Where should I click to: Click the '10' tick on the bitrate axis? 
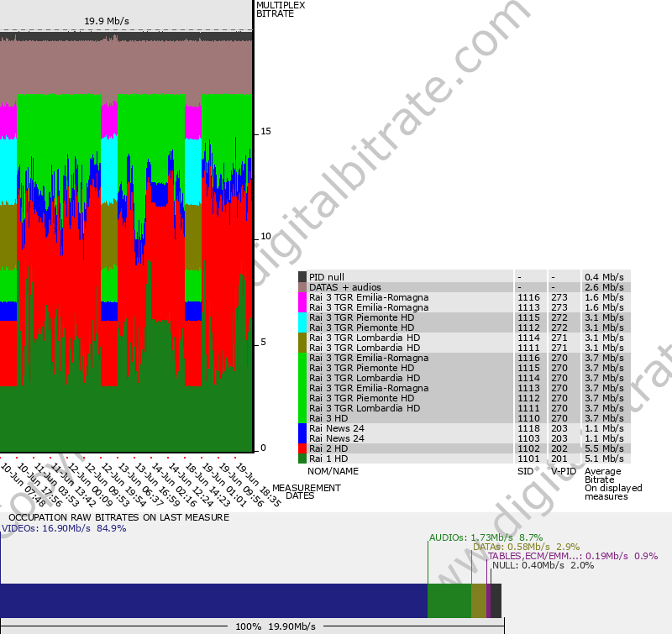point(265,236)
